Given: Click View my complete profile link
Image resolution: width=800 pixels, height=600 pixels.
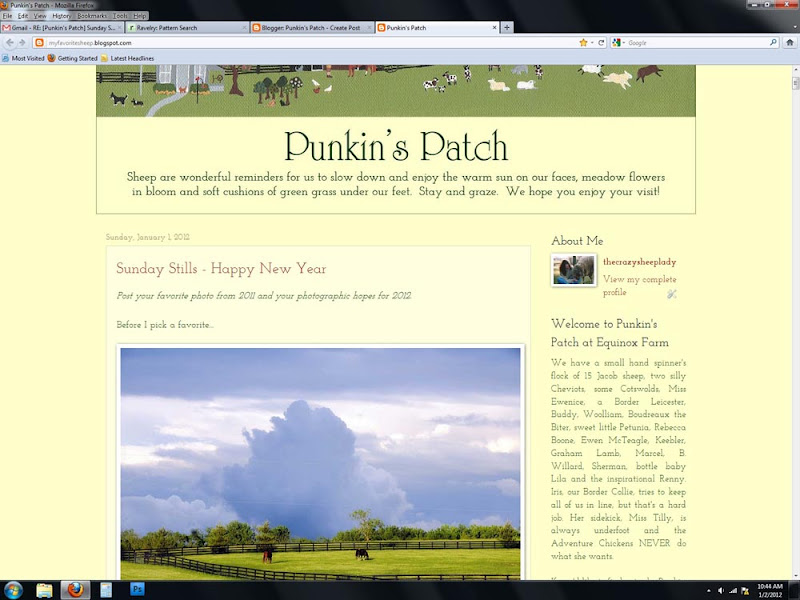Looking at the screenshot, I should tap(639, 286).
